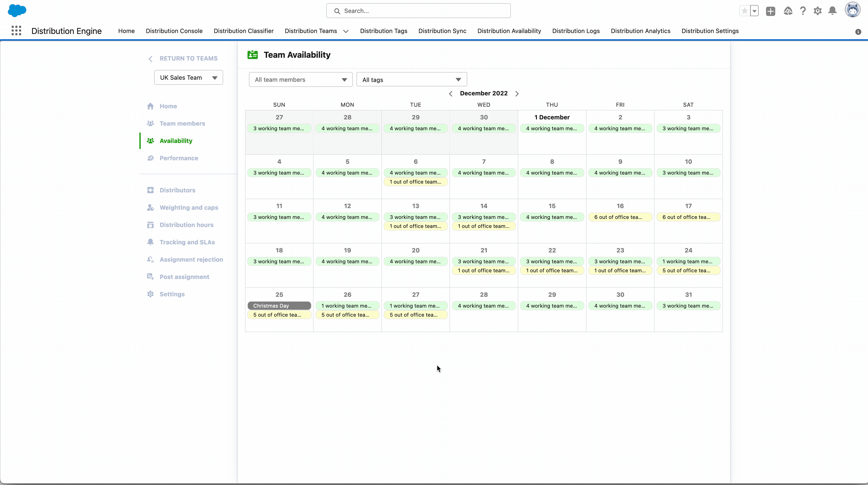Screen dimensions: 868x485
Task: Open the Distribution Settings tab
Action: tap(710, 31)
